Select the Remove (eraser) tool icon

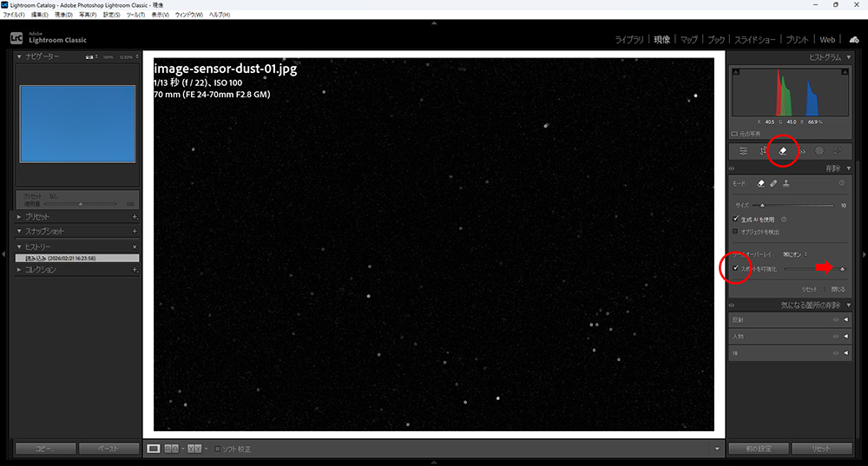782,151
